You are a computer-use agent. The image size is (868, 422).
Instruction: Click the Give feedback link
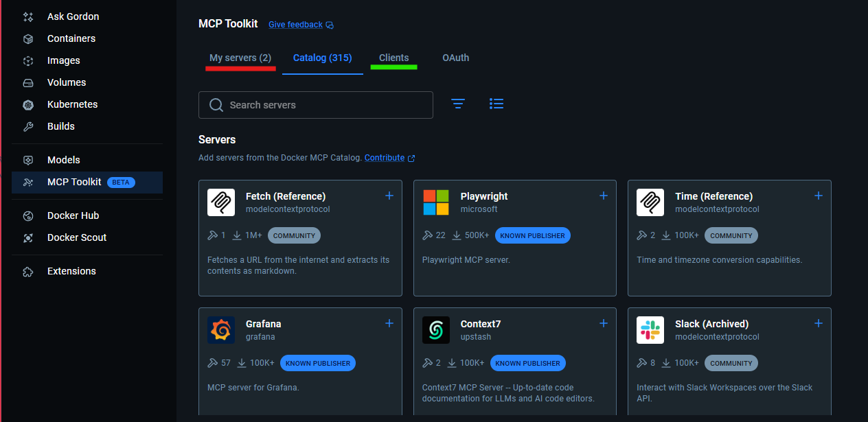click(295, 25)
